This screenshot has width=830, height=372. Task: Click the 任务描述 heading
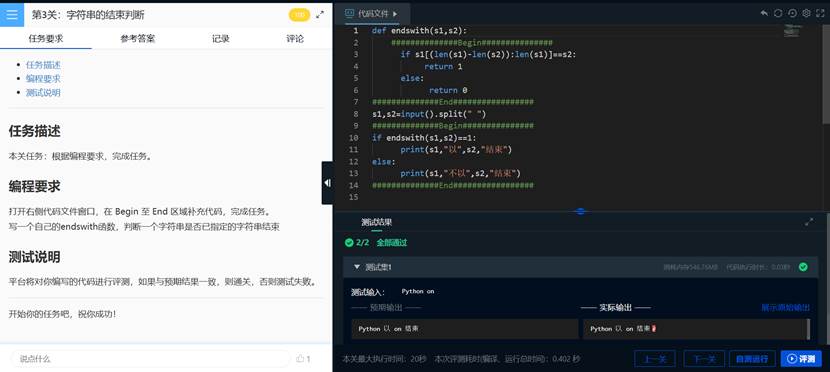tap(34, 131)
